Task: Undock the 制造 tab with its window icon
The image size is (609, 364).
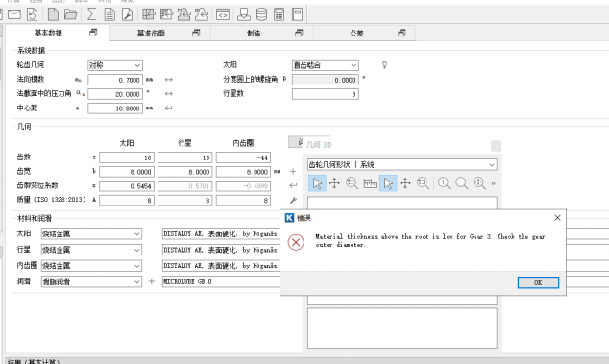Action: pyautogui.click(x=299, y=33)
